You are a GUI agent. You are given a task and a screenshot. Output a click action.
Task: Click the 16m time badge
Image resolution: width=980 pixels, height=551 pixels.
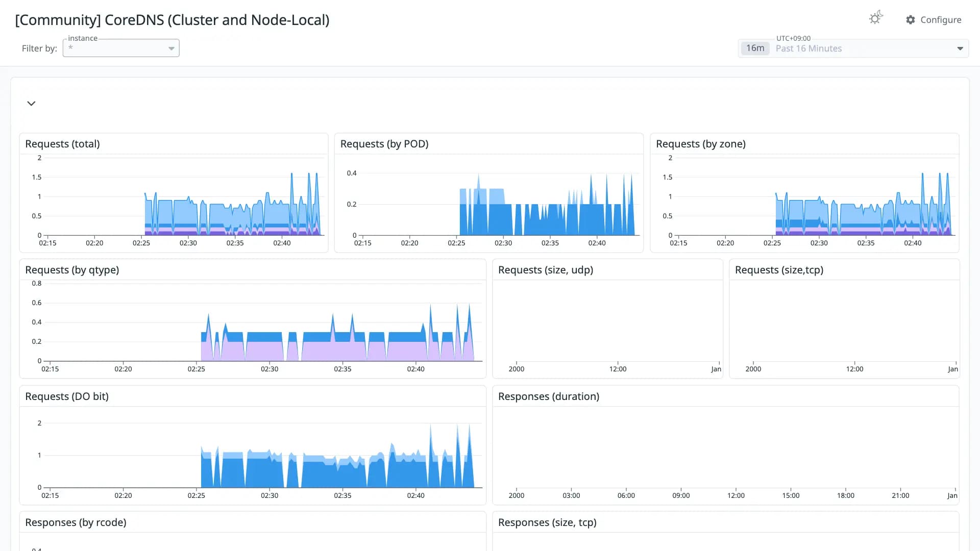pyautogui.click(x=755, y=48)
